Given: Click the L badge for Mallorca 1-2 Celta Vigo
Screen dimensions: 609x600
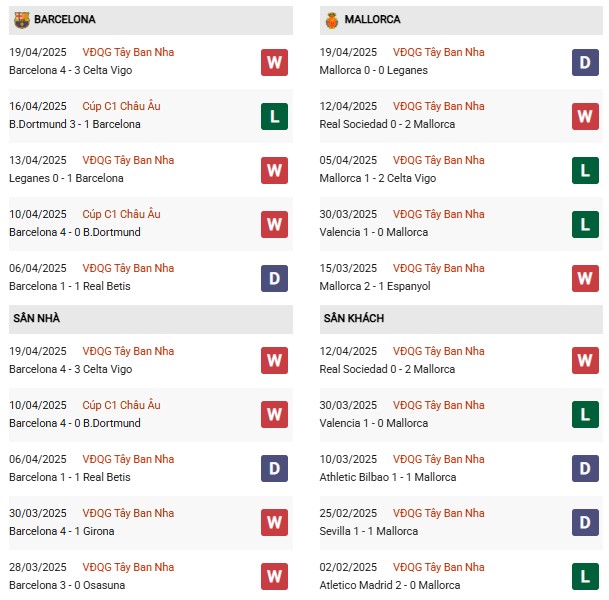Looking at the screenshot, I should click(x=585, y=170).
